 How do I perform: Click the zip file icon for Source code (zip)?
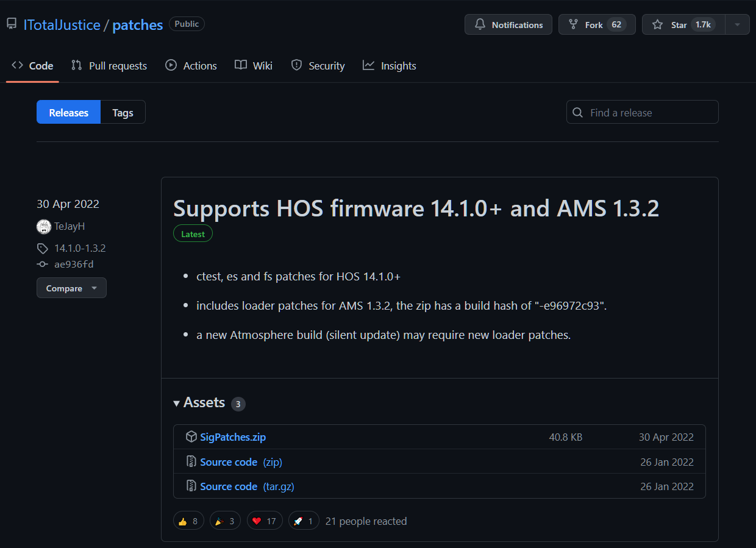pos(191,461)
